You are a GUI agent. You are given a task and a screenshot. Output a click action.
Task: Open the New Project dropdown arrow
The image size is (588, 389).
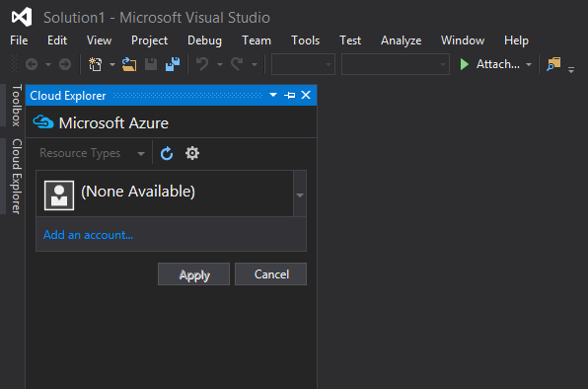coord(112,64)
